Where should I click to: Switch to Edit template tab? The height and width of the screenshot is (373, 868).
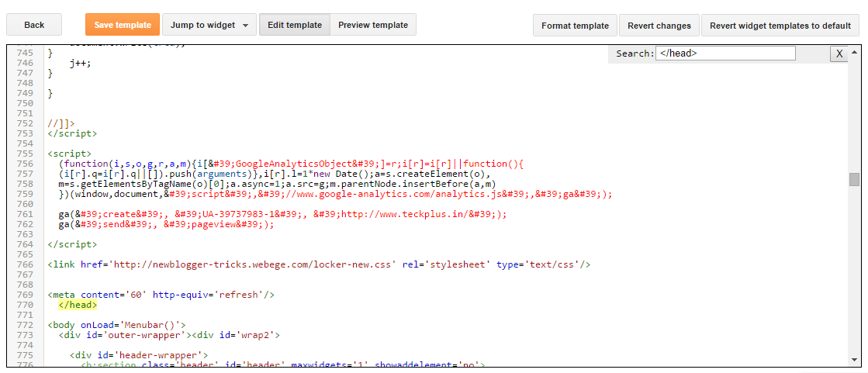click(295, 25)
